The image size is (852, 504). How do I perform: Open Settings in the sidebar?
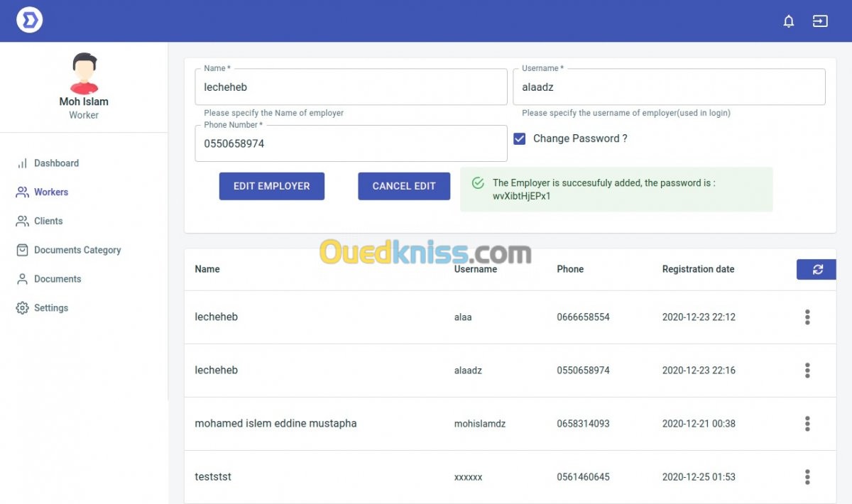click(x=51, y=308)
